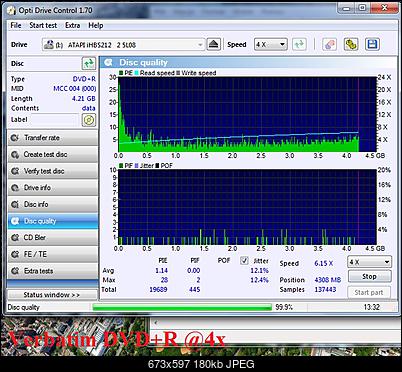The width and height of the screenshot is (402, 372).
Task: Open the File menu
Action: pyautogui.click(x=16, y=25)
